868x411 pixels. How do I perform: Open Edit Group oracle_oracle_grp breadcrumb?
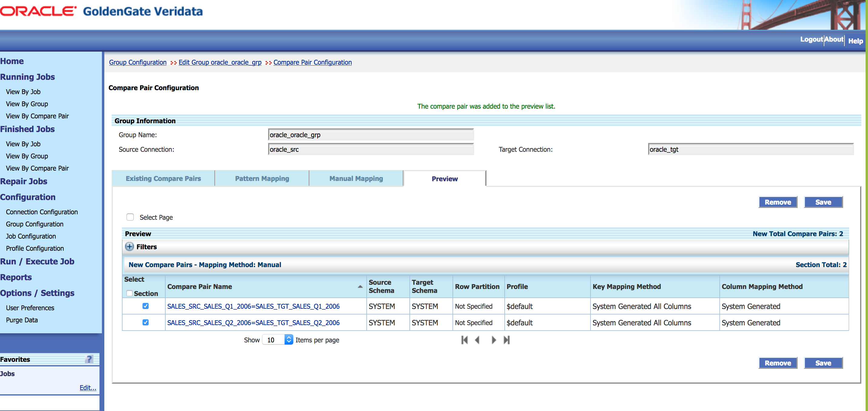click(x=220, y=62)
